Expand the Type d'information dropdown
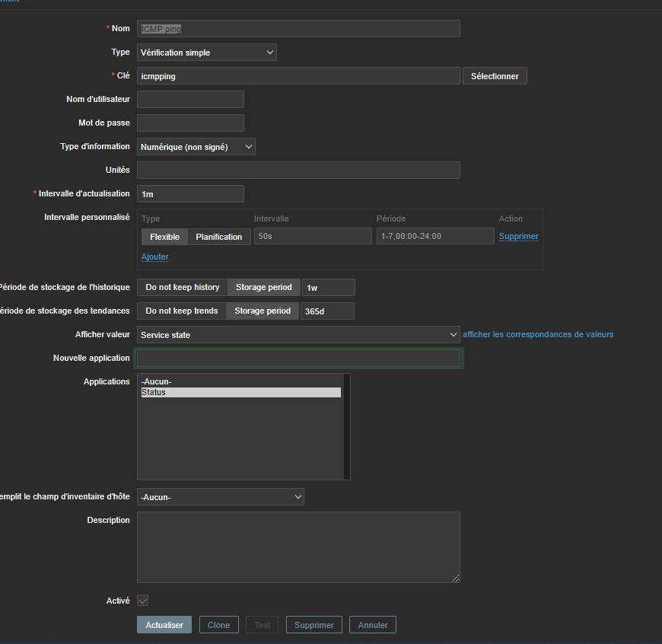This screenshot has width=662, height=644. click(196, 147)
